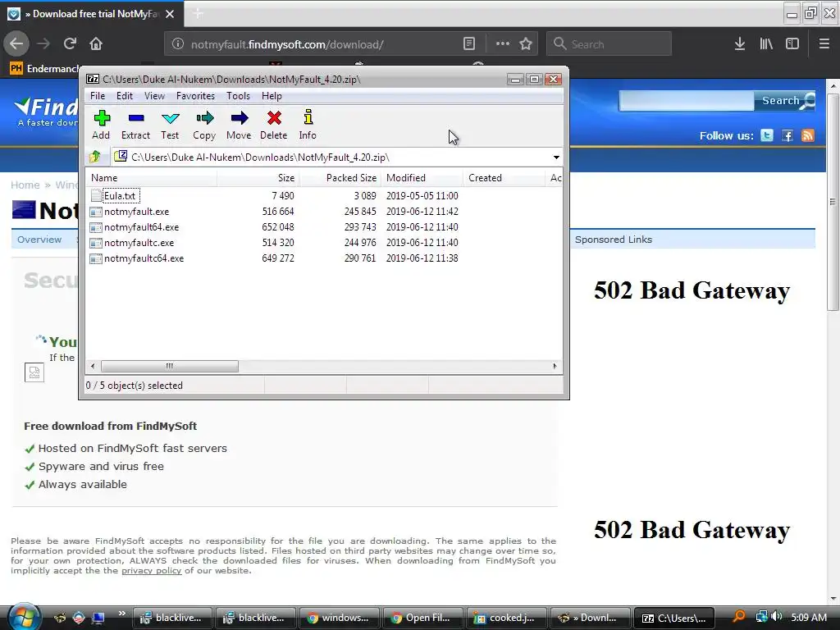
Task: Click the web page vertical scrollbar thumb
Action: point(833,202)
